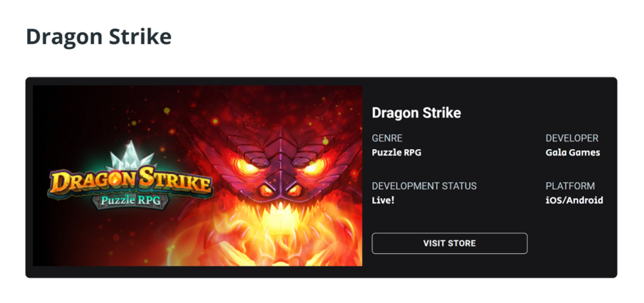Viewport: 644px width, 303px height.
Task: Select the Puzzle RPG genre value
Action: point(396,153)
